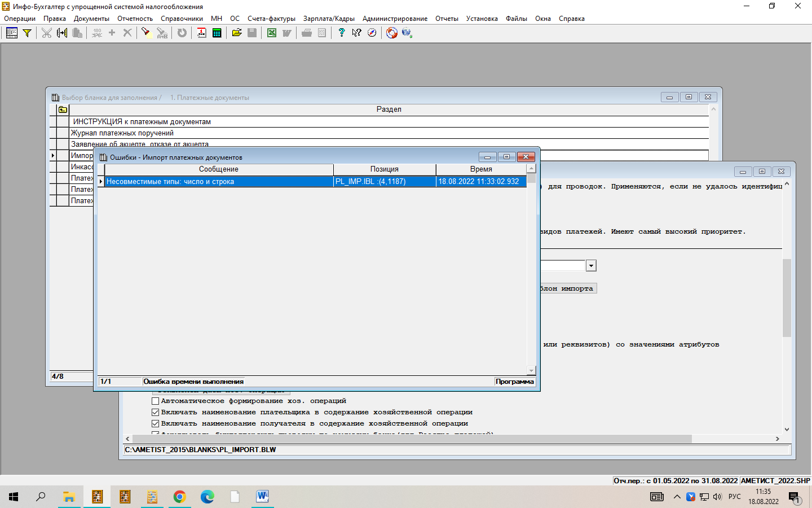Click the C:\AMETIST_2015\BLANKS\PL_IMPORT.BLW path field
Screen dimensions: 812x508
tap(457, 450)
